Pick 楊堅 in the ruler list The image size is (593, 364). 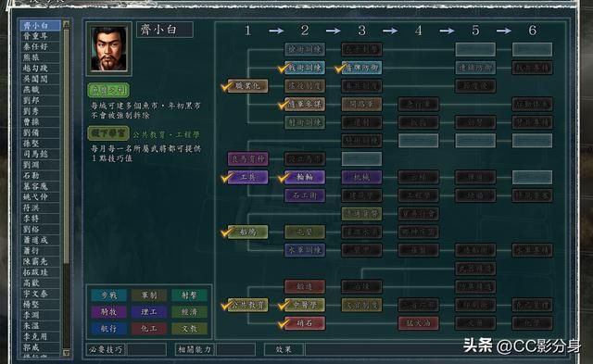point(40,304)
